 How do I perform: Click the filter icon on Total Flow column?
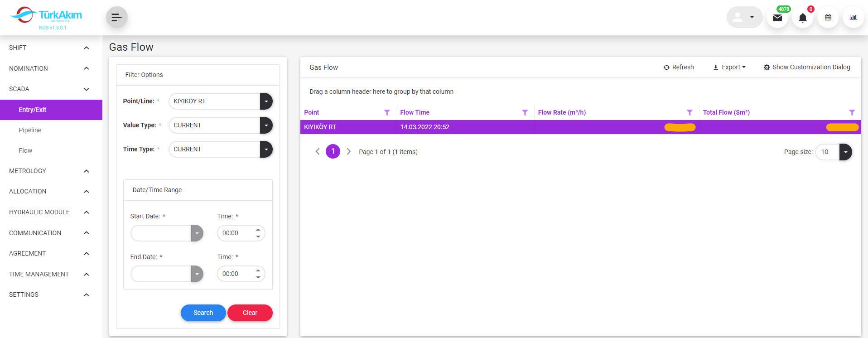pyautogui.click(x=852, y=112)
